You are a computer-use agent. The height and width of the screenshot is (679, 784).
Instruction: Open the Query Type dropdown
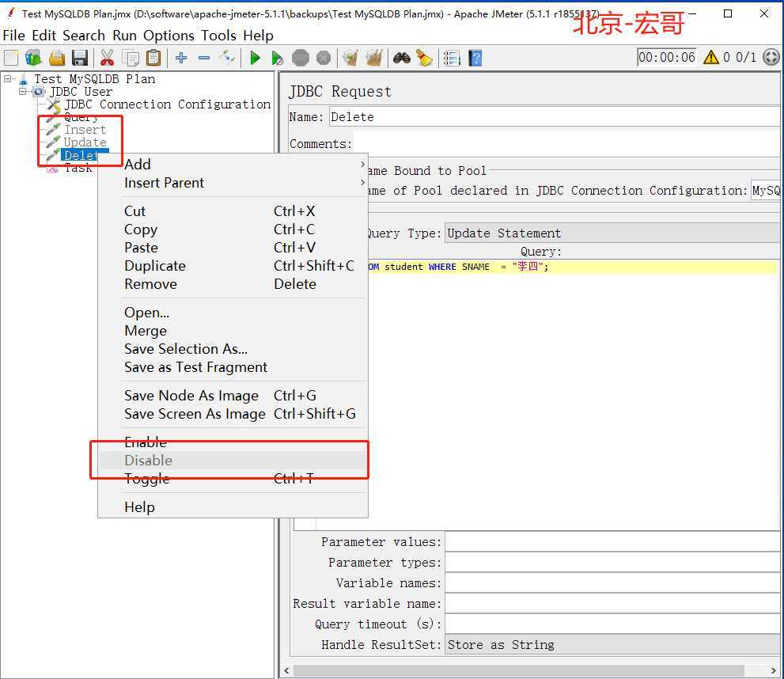(613, 233)
